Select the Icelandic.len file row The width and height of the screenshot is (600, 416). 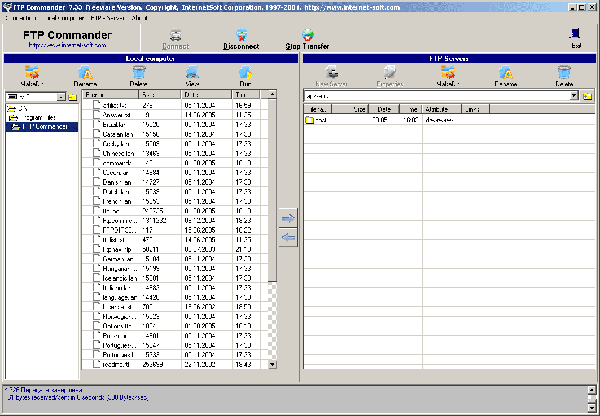[175, 278]
